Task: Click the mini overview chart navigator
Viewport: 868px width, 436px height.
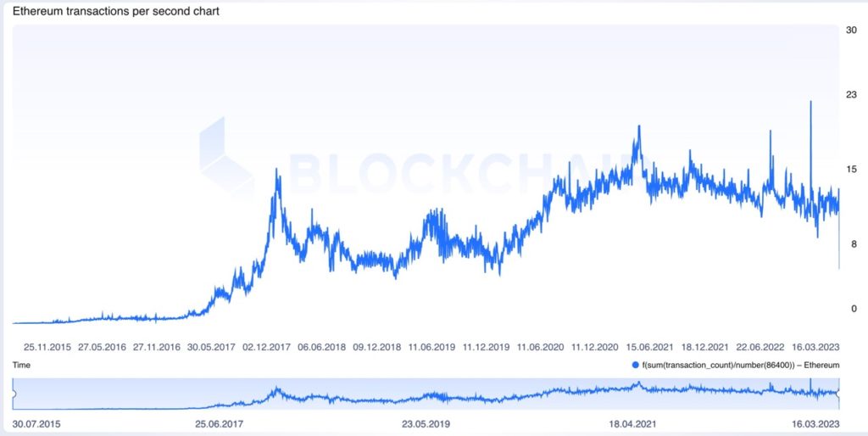Action: pyautogui.click(x=426, y=394)
